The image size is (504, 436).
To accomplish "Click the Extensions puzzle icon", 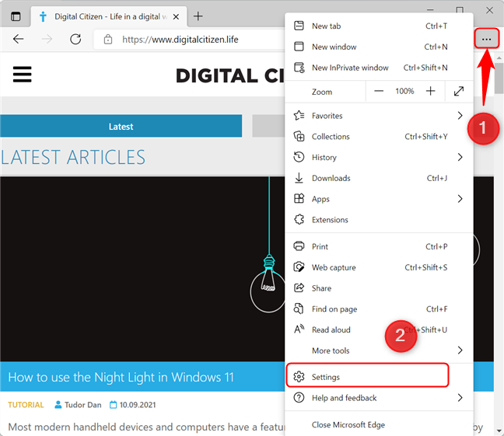I will coord(299,219).
